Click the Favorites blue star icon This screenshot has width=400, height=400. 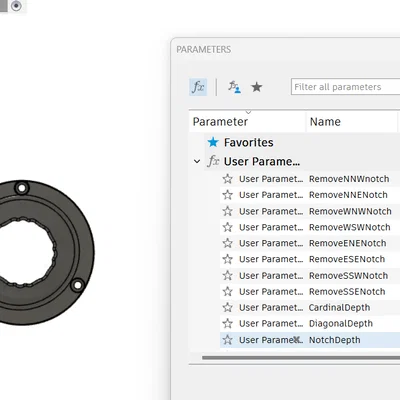213,142
